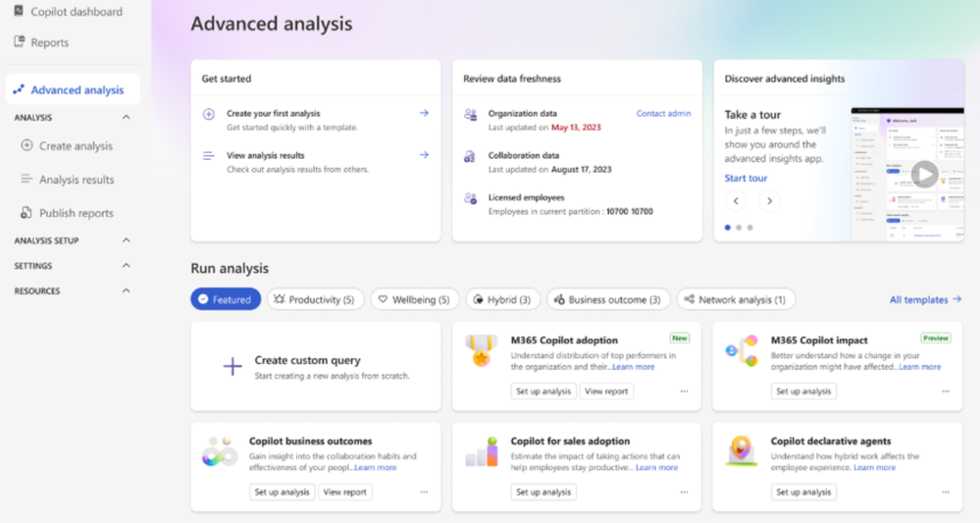The width and height of the screenshot is (980, 523).
Task: Select Advanced analysis in sidebar
Action: click(74, 89)
